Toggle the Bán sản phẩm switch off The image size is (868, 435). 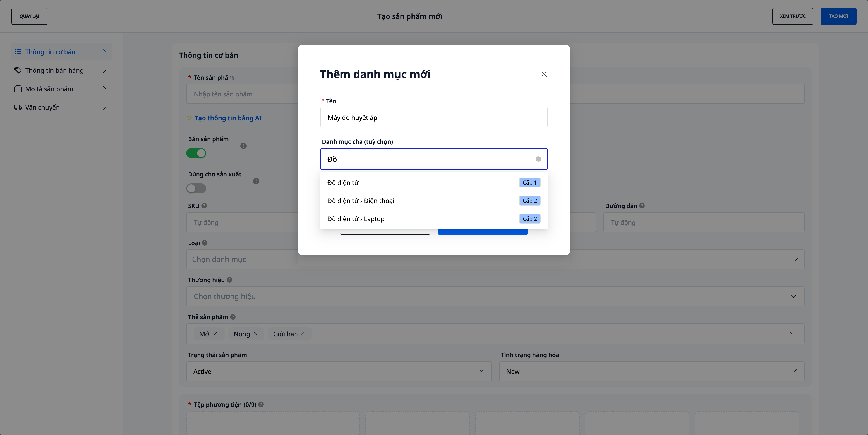[x=196, y=153]
